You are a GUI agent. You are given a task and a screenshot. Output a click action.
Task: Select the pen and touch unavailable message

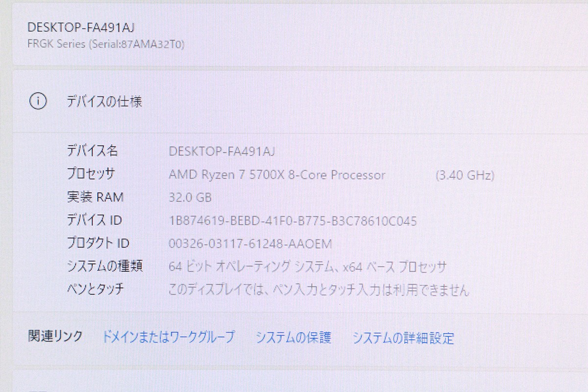click(x=319, y=290)
